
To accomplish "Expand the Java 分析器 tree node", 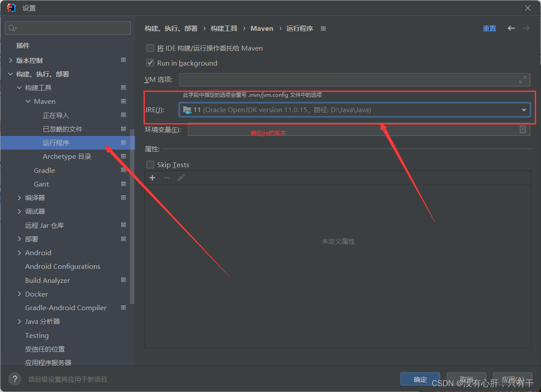I will (19, 321).
